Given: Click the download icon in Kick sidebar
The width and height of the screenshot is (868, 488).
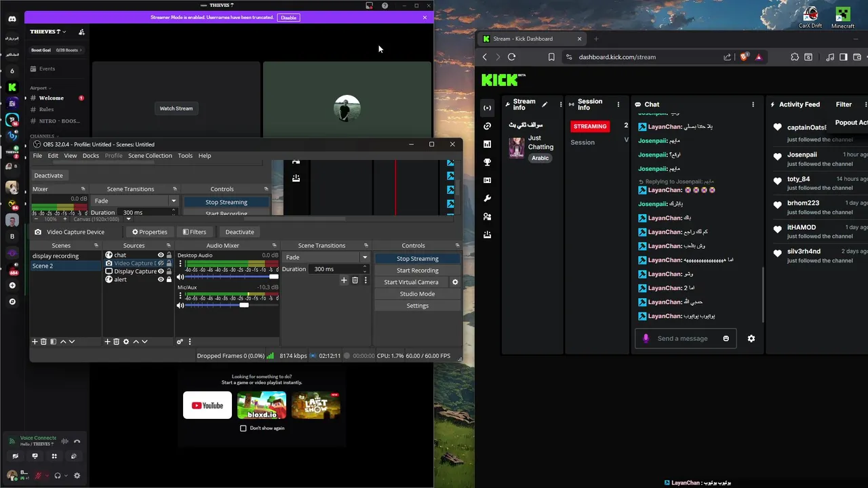Looking at the screenshot, I should pyautogui.click(x=487, y=235).
